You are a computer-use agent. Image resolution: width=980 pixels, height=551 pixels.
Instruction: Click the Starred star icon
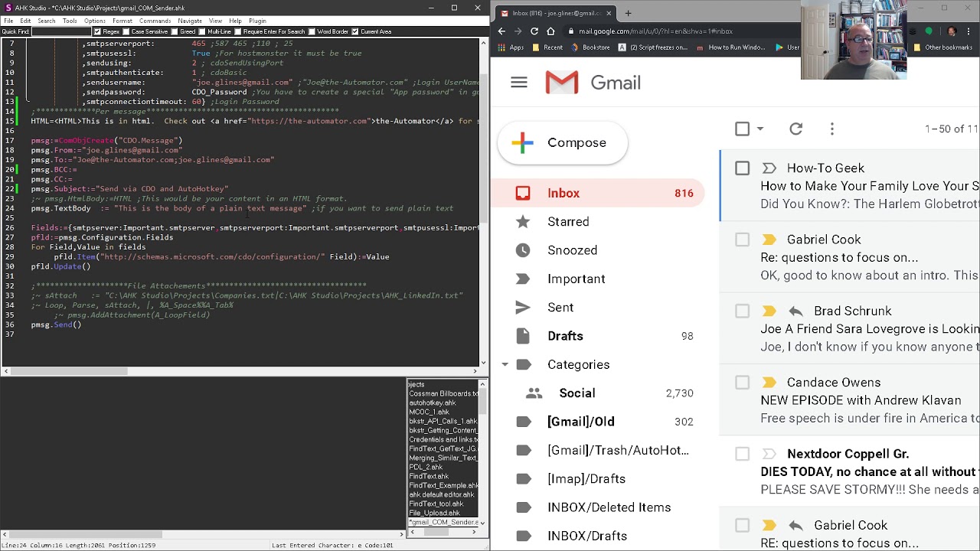coord(523,222)
